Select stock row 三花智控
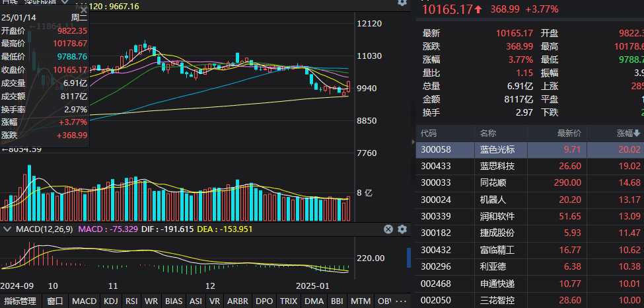 tap(530, 300)
